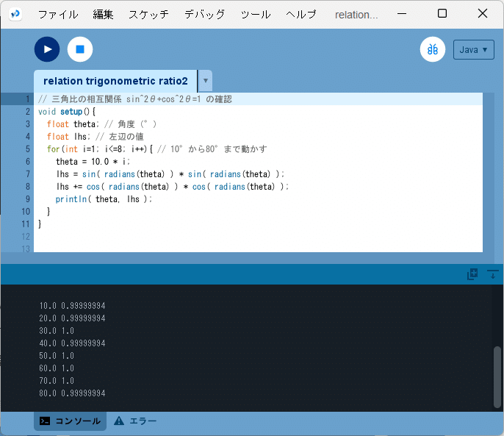
Task: Click the console scroll-to-bottom icon
Action: point(492,274)
